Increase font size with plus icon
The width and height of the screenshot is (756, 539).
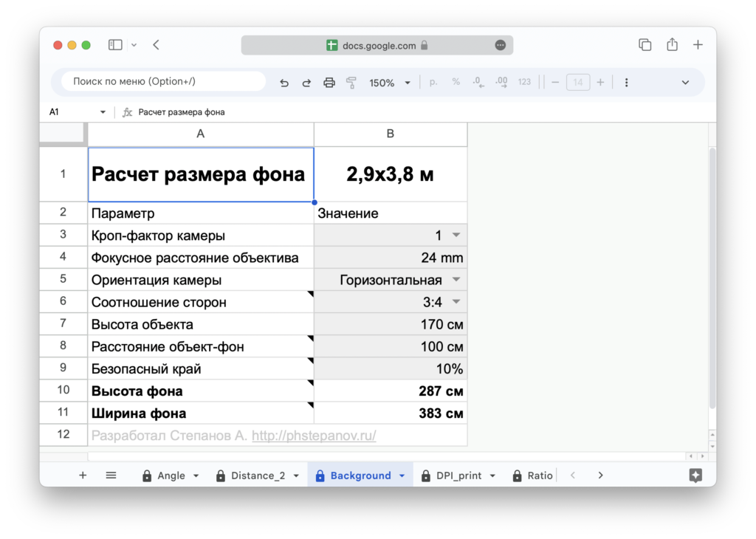pos(600,83)
